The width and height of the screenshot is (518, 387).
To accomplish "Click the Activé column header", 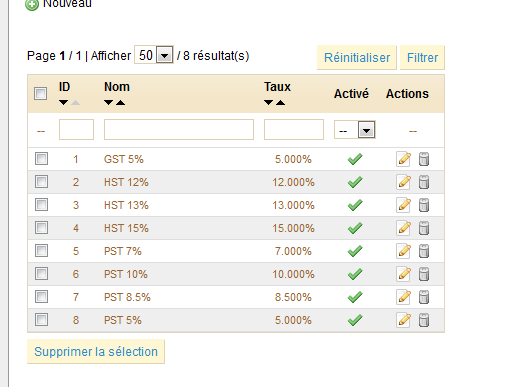I will [351, 94].
